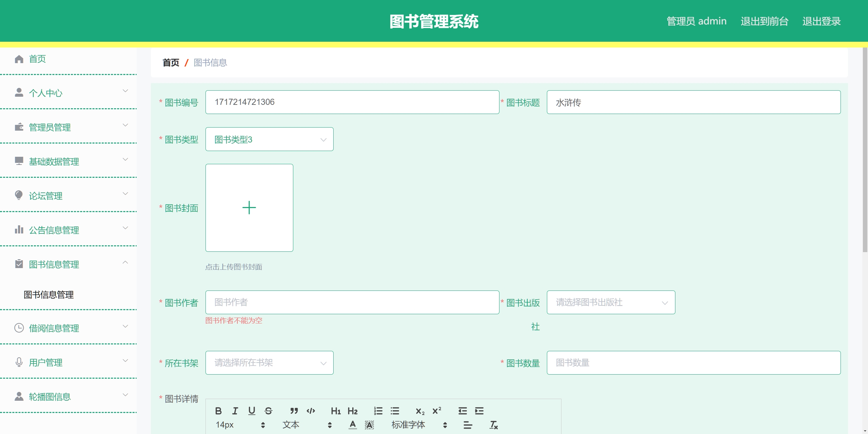This screenshot has height=434, width=868.
Task: Insert an ordered list
Action: point(378,411)
